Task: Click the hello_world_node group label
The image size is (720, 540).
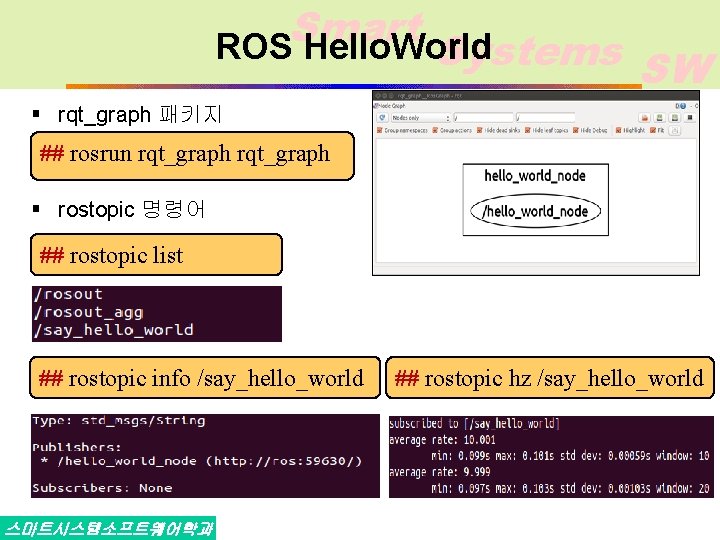Action: click(x=535, y=176)
